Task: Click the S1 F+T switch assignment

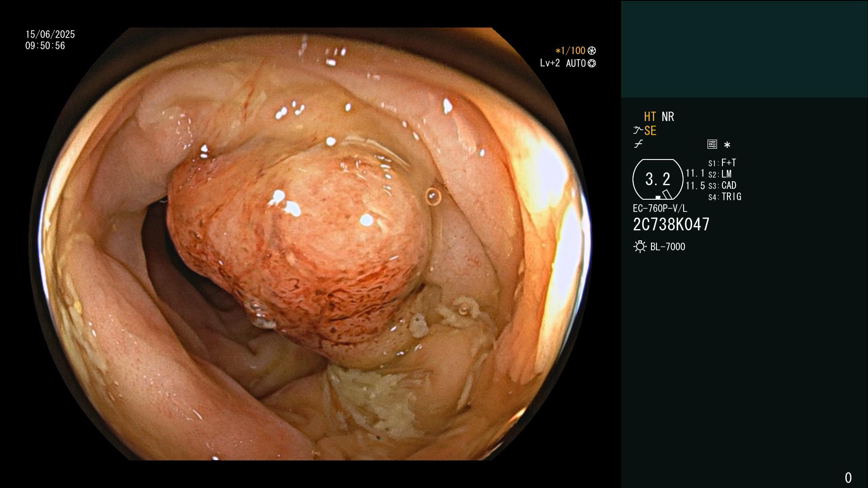Action: coord(722,163)
